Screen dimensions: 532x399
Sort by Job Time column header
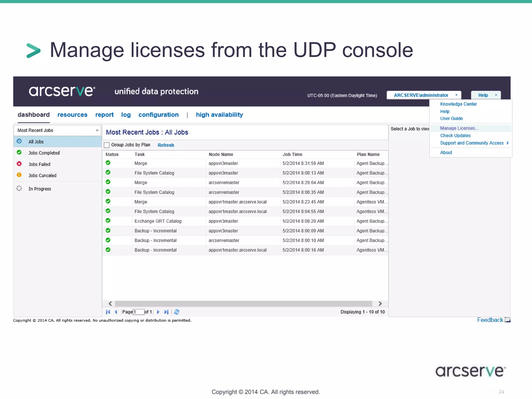pos(292,154)
